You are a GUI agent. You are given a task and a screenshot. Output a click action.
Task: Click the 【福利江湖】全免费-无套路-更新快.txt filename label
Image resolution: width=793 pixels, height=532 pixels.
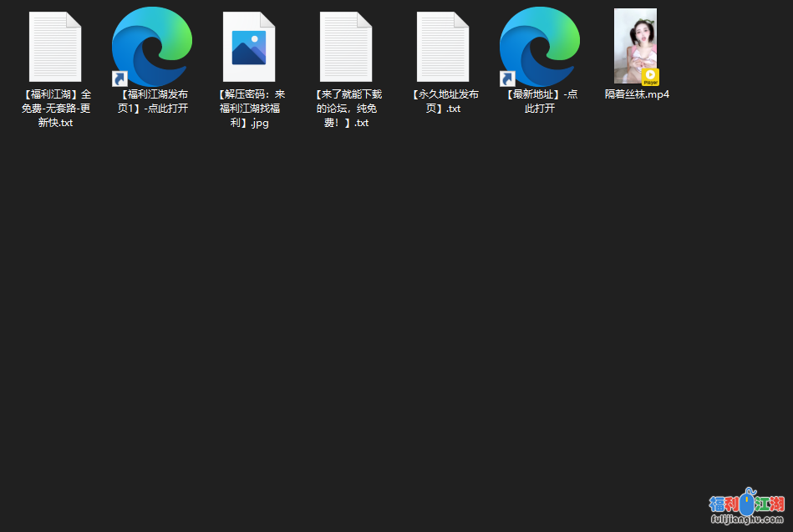(x=55, y=109)
